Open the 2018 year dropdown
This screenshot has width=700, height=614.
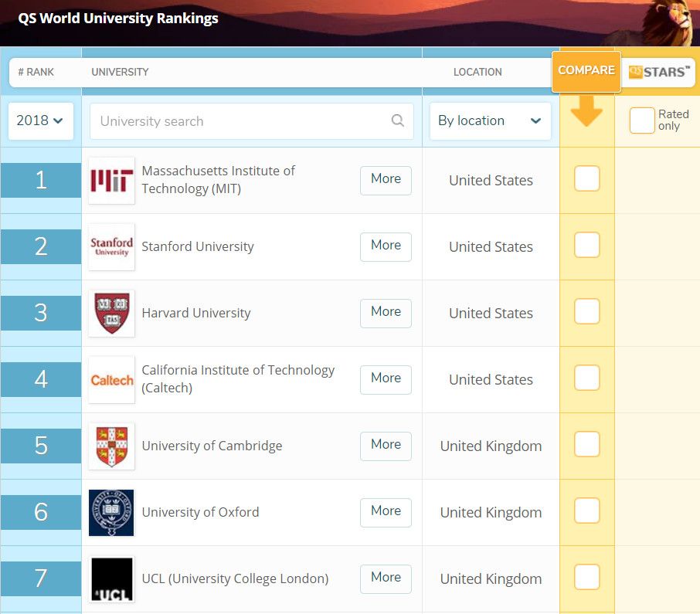(x=40, y=121)
